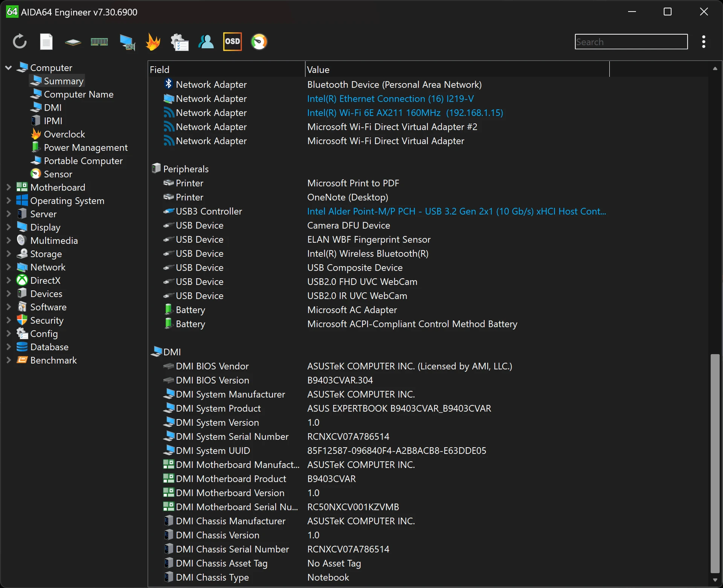Collapse the Computer tree node
723x588 pixels.
point(9,68)
